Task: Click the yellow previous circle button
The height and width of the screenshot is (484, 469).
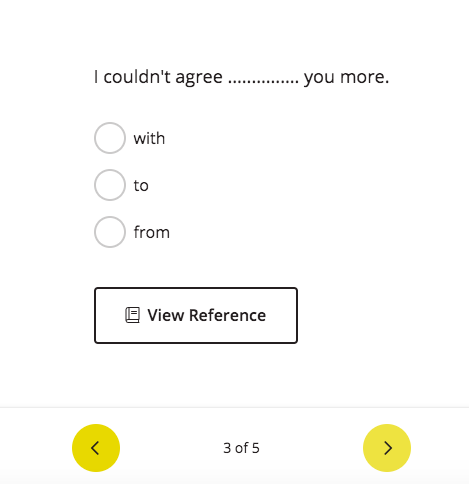Action: coord(96,448)
